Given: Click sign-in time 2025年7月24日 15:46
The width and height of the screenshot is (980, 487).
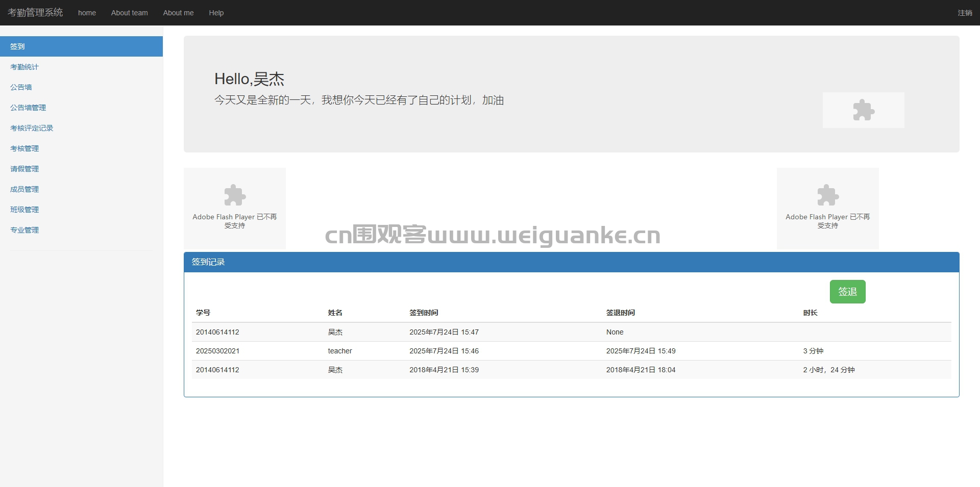Looking at the screenshot, I should [444, 351].
